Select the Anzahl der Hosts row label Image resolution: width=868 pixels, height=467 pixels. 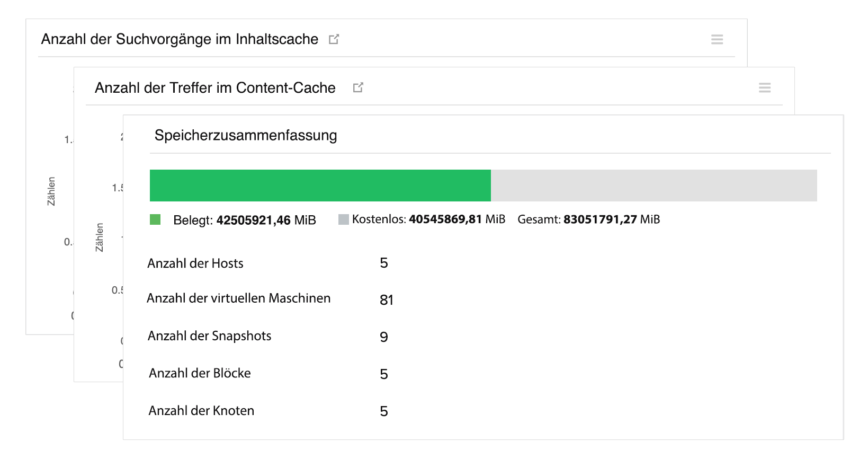coord(195,263)
